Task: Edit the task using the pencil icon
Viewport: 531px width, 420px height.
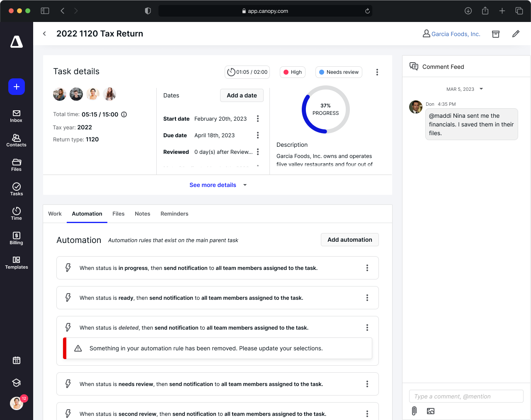Action: tap(516, 34)
